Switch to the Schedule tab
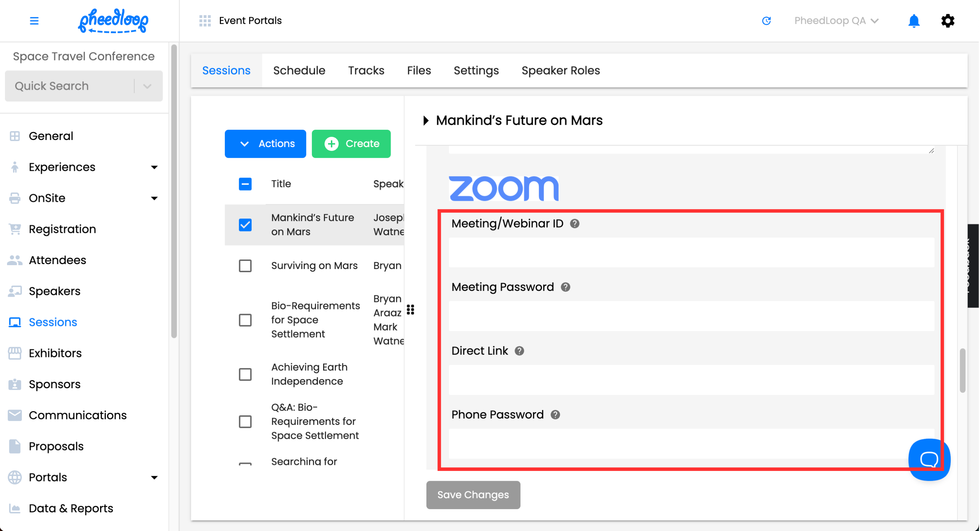Viewport: 980px width, 531px height. click(x=299, y=70)
